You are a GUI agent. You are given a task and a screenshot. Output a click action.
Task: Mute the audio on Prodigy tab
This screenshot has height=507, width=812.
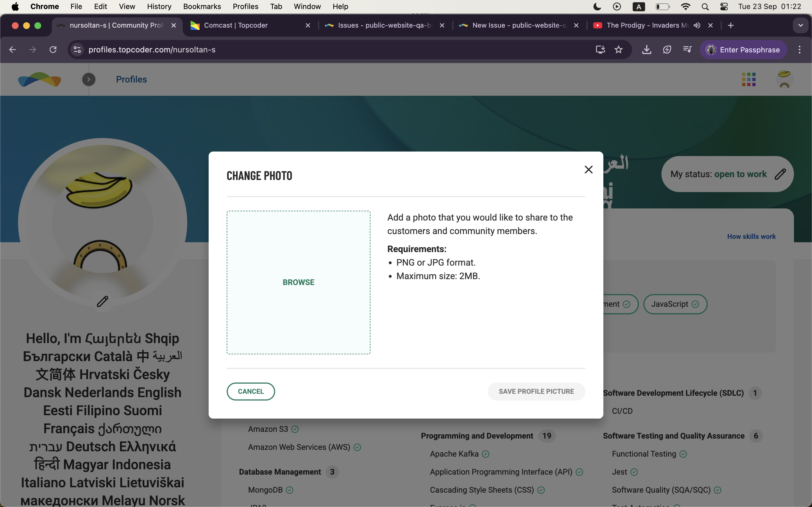[x=697, y=25]
